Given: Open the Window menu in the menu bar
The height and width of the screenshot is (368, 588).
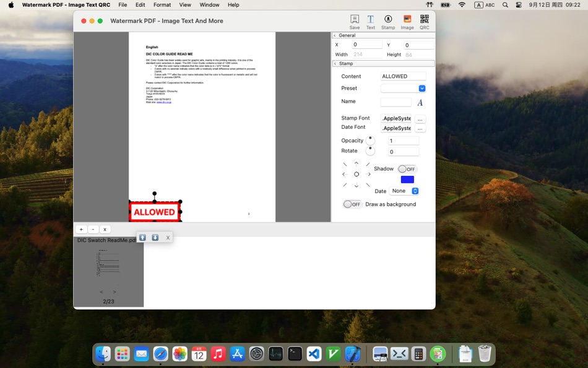Looking at the screenshot, I should tap(209, 5).
